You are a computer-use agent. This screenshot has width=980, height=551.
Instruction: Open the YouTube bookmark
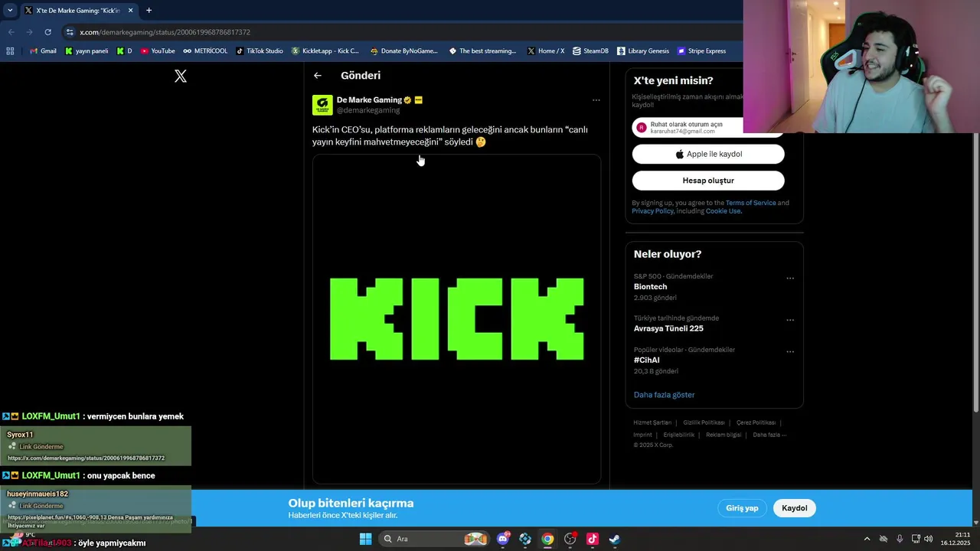pos(158,51)
